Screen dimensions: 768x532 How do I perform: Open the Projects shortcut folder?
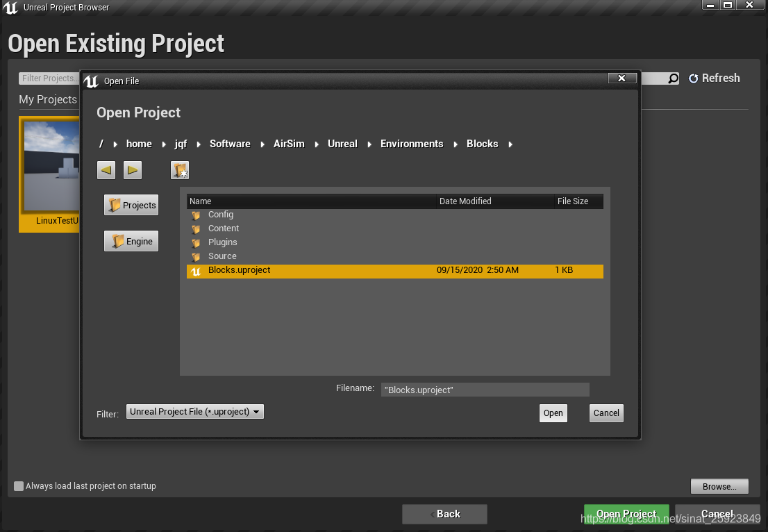[131, 206]
